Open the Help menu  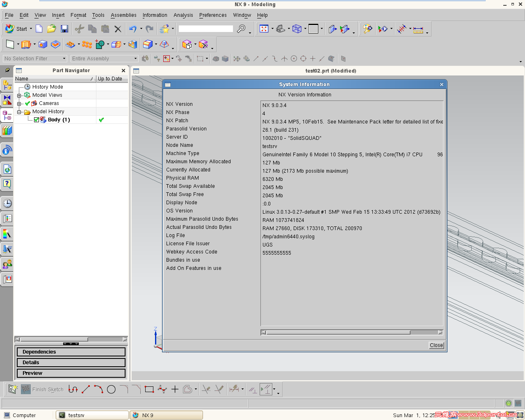tap(262, 15)
